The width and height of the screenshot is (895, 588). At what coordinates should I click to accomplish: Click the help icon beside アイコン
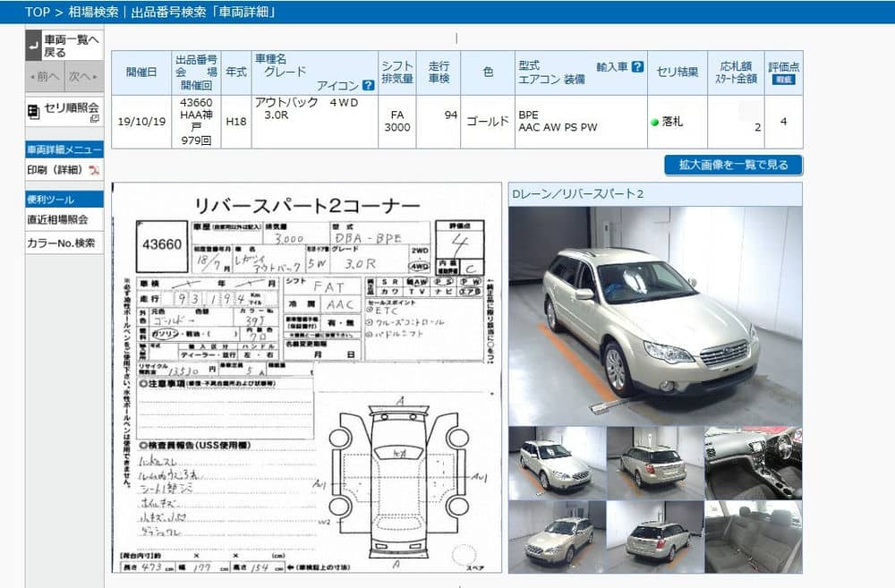click(367, 85)
